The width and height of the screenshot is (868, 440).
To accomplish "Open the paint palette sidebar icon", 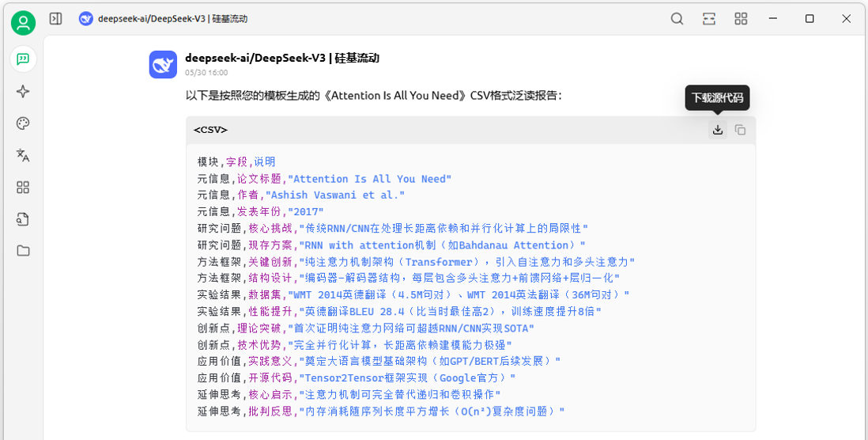I will pyautogui.click(x=23, y=123).
